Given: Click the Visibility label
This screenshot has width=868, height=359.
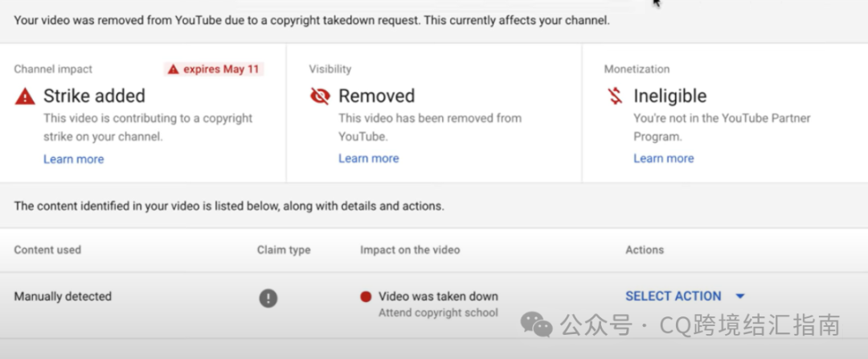Looking at the screenshot, I should coord(330,69).
